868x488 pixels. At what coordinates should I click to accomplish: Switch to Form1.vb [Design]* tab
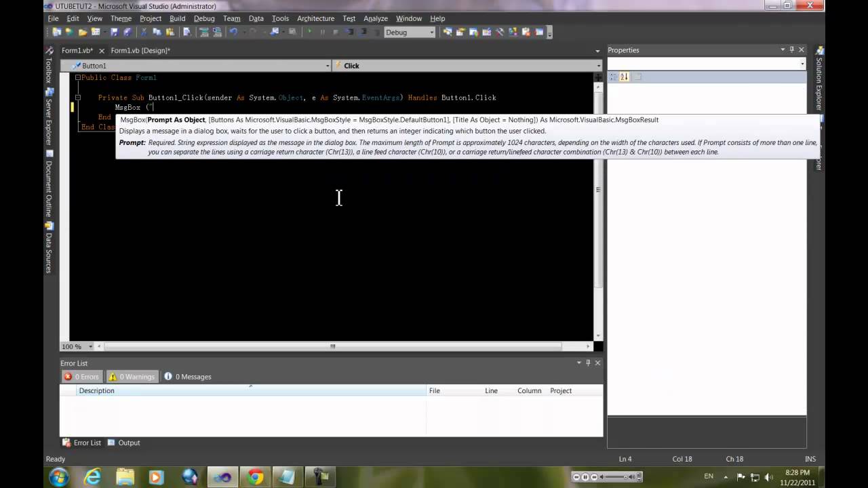(140, 50)
